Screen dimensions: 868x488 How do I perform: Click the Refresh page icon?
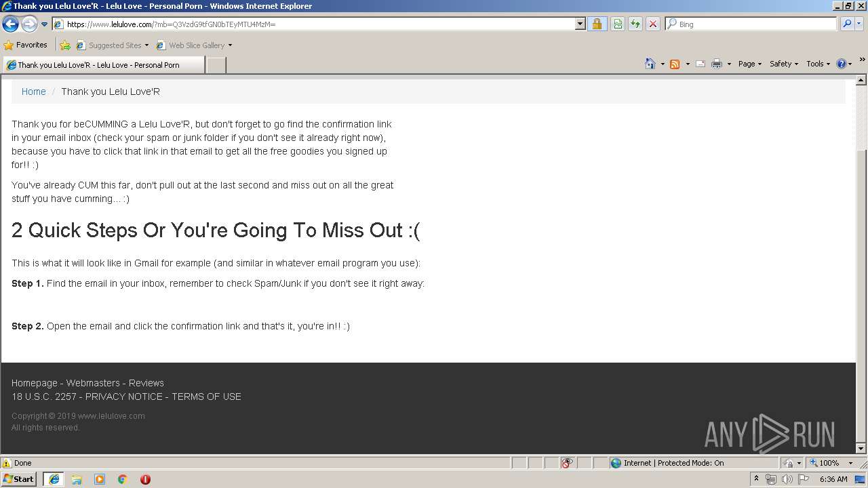click(x=635, y=24)
